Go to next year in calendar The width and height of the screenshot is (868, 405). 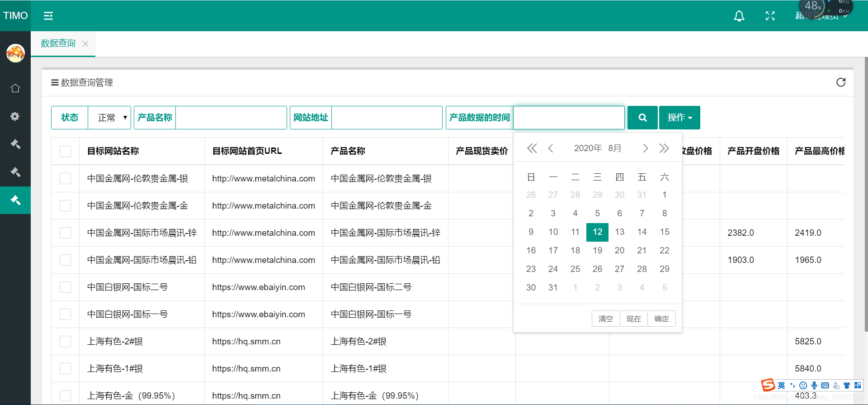coord(664,148)
